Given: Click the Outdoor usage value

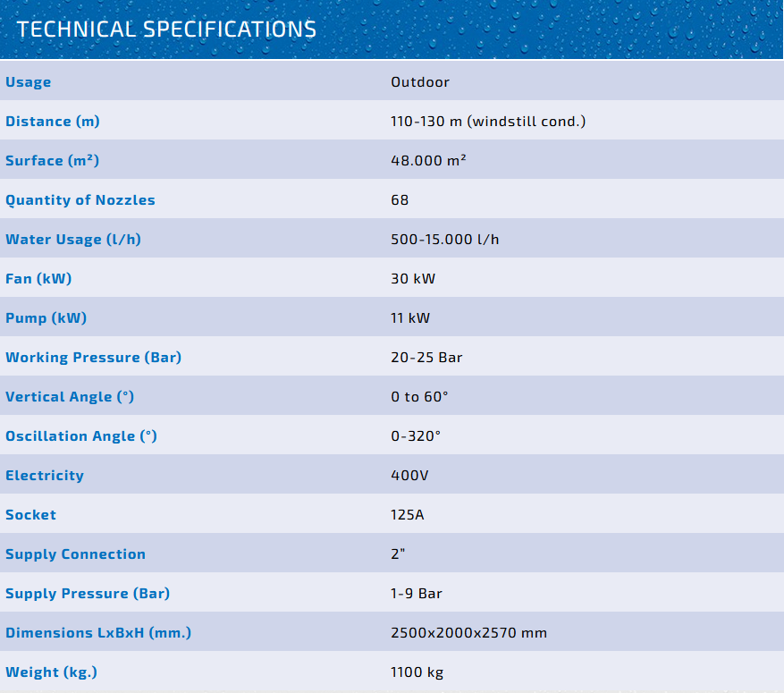Looking at the screenshot, I should tap(420, 82).
